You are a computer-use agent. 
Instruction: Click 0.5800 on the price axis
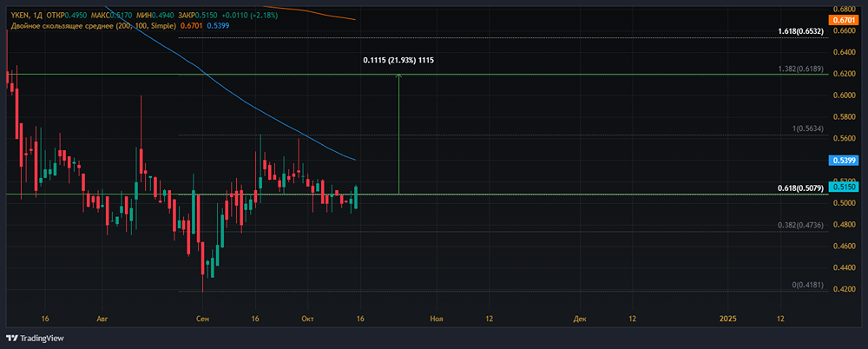tap(844, 117)
